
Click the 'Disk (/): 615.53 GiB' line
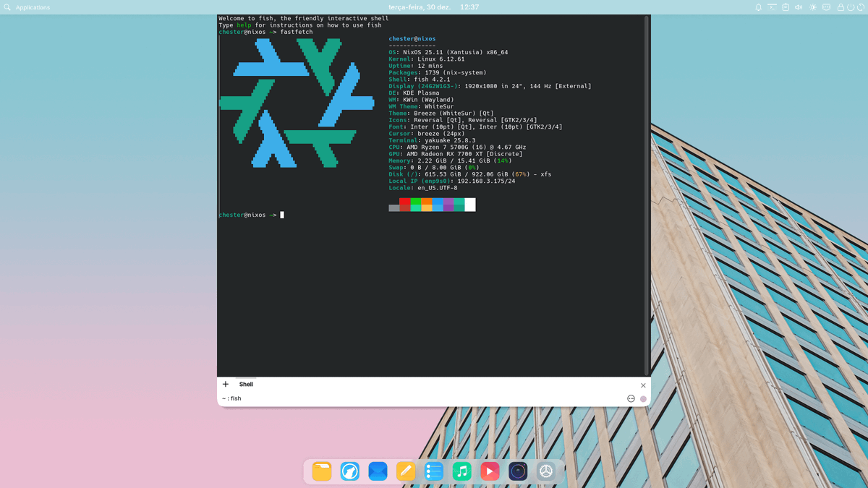tap(470, 174)
